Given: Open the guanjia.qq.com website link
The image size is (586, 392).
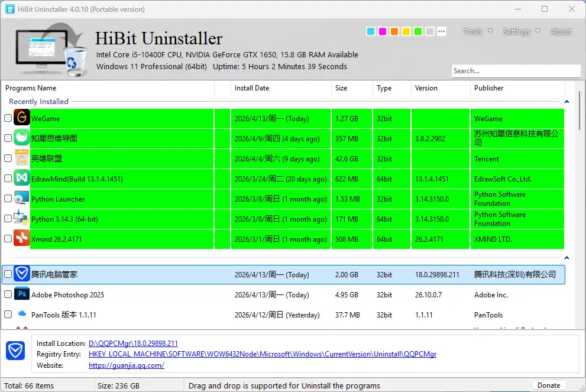Looking at the screenshot, I should click(x=126, y=365).
